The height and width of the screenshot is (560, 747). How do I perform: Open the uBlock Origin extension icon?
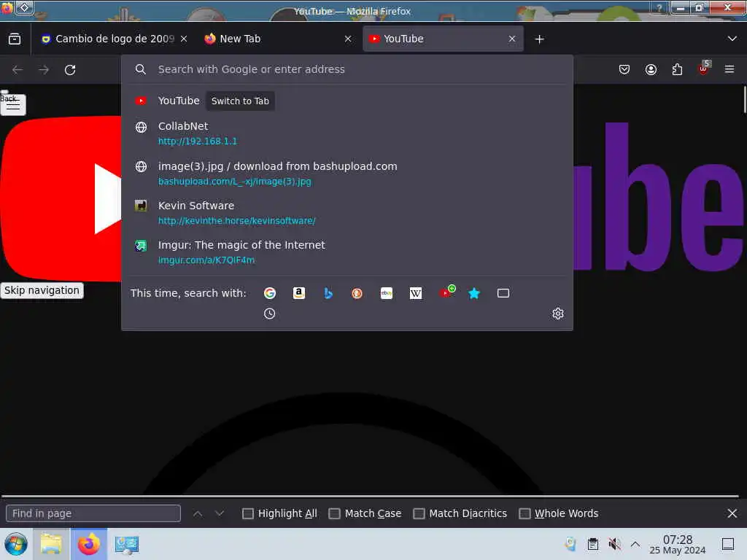click(704, 69)
